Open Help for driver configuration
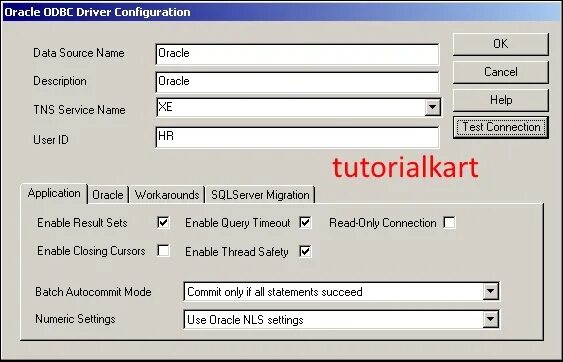The image size is (563, 362). [x=501, y=100]
